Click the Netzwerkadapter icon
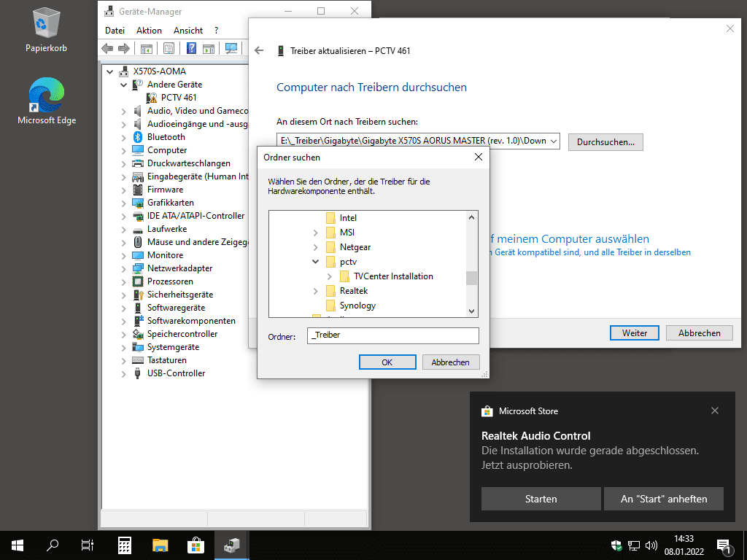747x560 pixels. coord(138,268)
